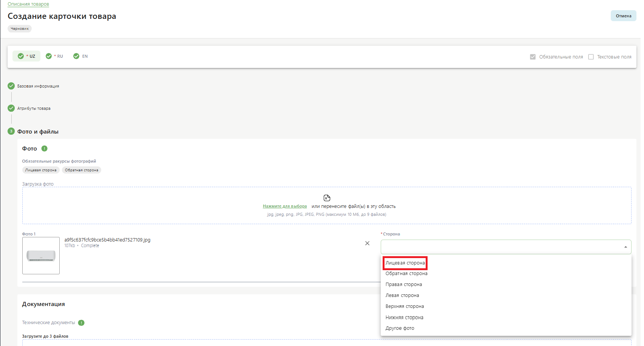Choose Обратная сторона option in list

(406, 274)
